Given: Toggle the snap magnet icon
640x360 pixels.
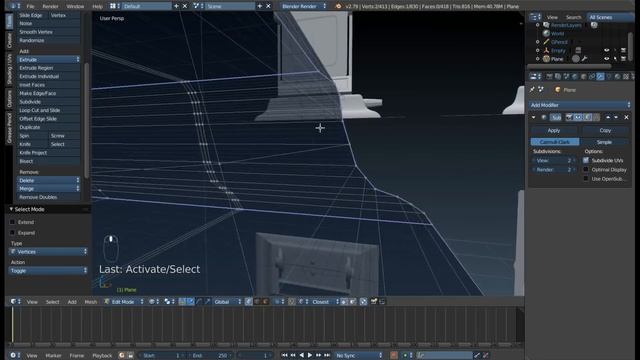Looking at the screenshot, I should click(x=291, y=302).
